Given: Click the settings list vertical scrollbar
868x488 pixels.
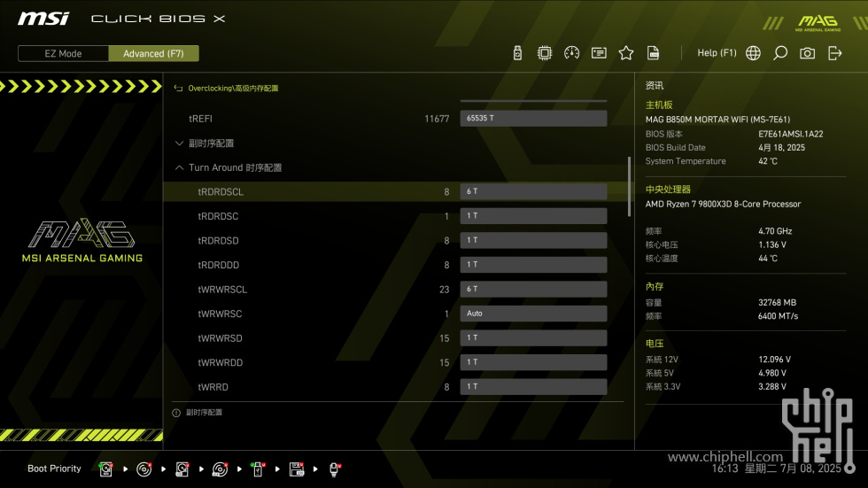Looking at the screenshot, I should [629, 187].
